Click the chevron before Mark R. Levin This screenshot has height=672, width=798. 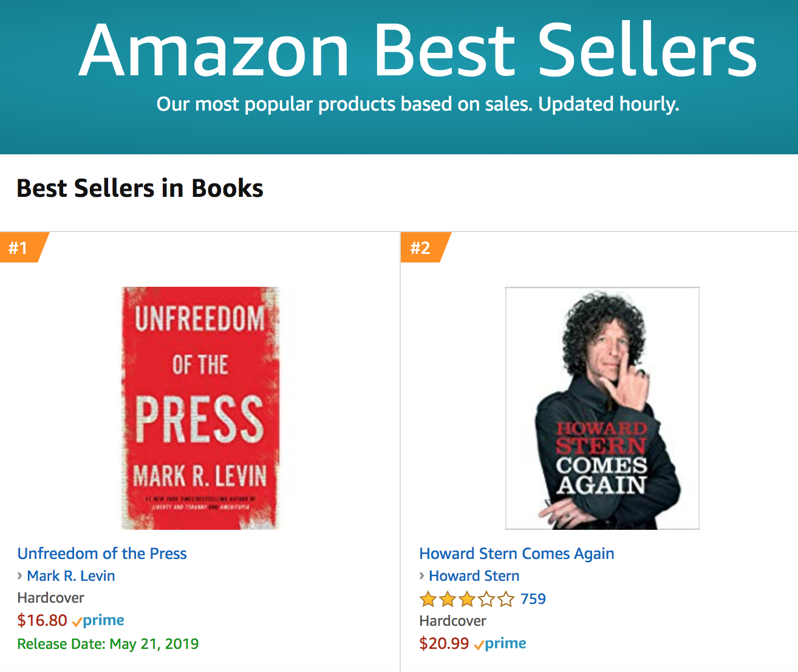tap(20, 575)
